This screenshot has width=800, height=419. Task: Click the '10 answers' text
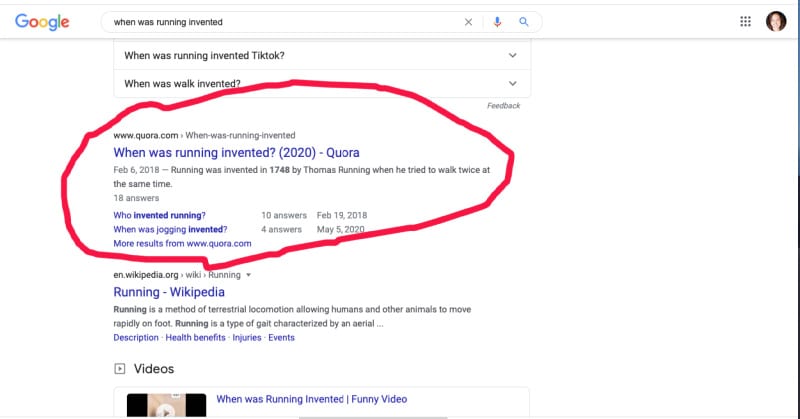[284, 215]
